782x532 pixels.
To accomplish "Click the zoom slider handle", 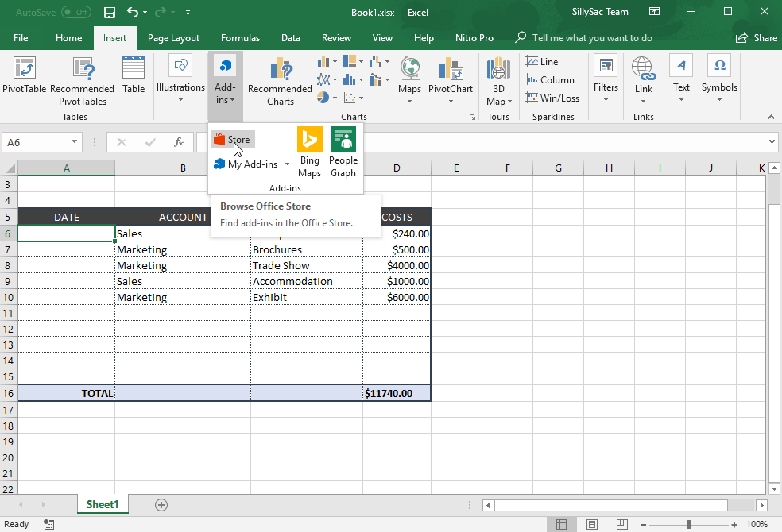I will (x=689, y=525).
